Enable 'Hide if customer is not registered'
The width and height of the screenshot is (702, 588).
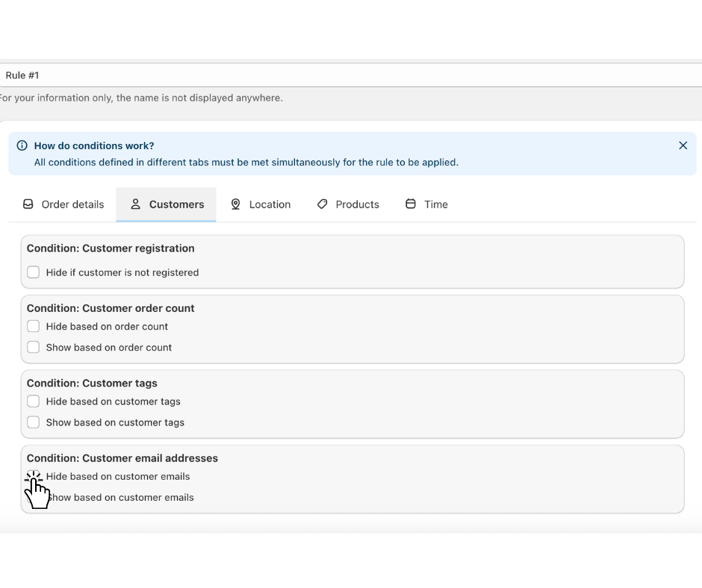point(34,272)
